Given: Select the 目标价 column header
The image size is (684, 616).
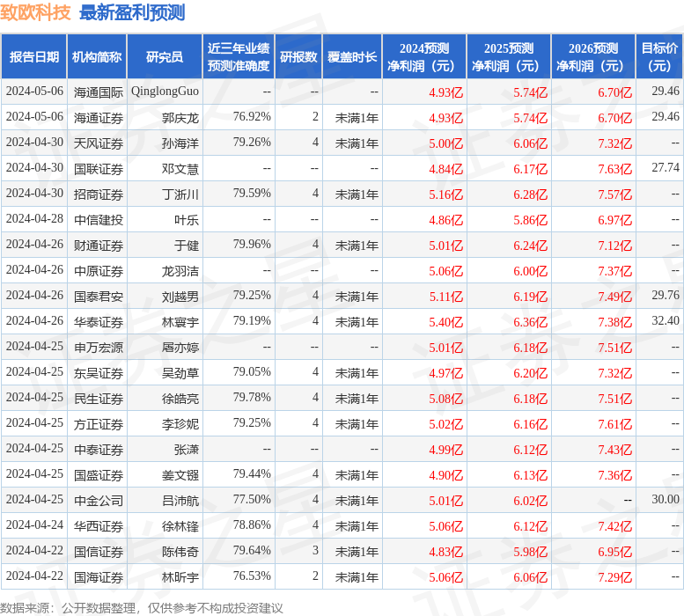Looking at the screenshot, I should click(659, 56).
